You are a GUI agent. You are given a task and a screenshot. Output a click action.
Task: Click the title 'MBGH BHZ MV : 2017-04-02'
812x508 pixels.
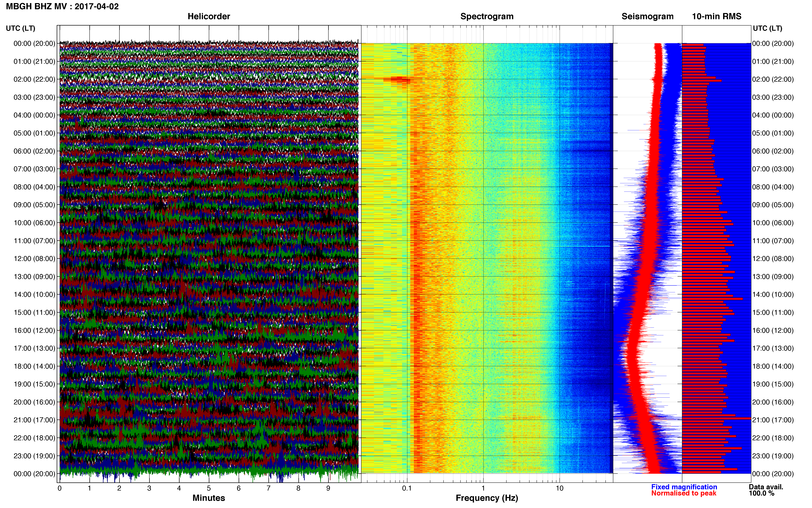click(x=62, y=6)
